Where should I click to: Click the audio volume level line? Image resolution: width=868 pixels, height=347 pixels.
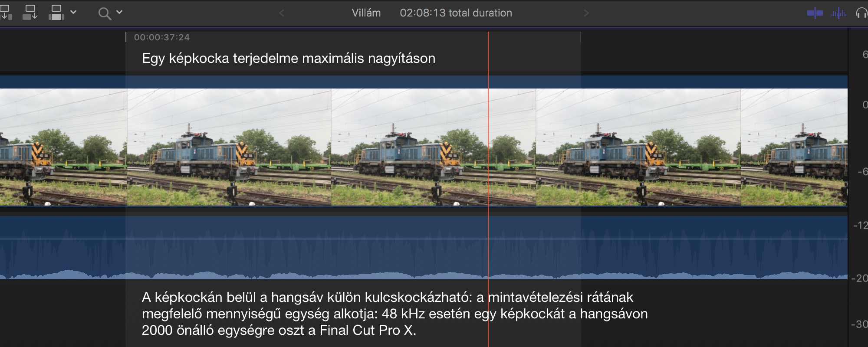424,239
